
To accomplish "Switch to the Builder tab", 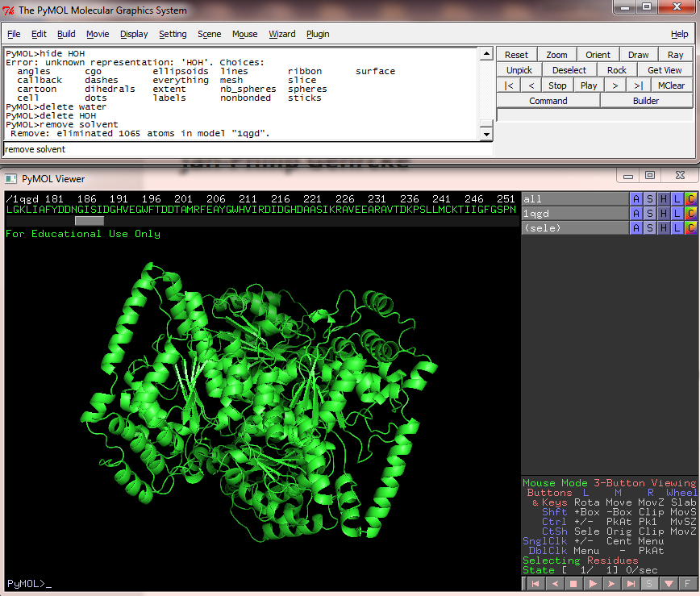I will tap(646, 101).
